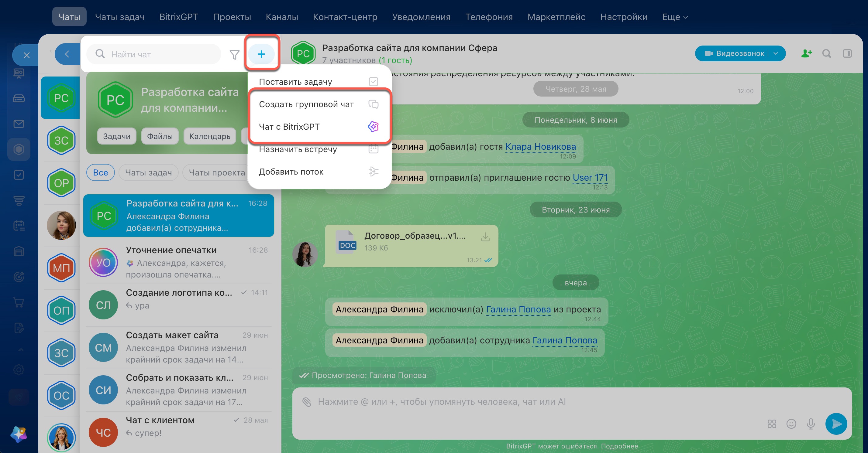
Task: Select the green ЗС project avatar
Action: pyautogui.click(x=61, y=140)
